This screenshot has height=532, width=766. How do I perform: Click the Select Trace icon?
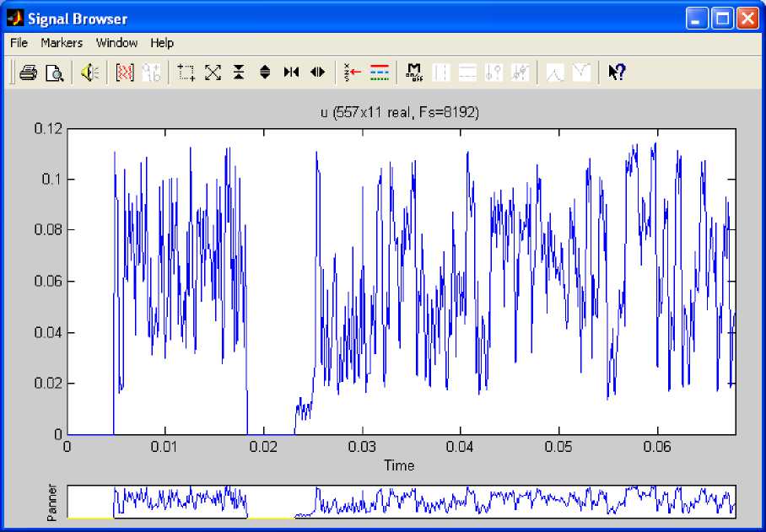coord(353,73)
